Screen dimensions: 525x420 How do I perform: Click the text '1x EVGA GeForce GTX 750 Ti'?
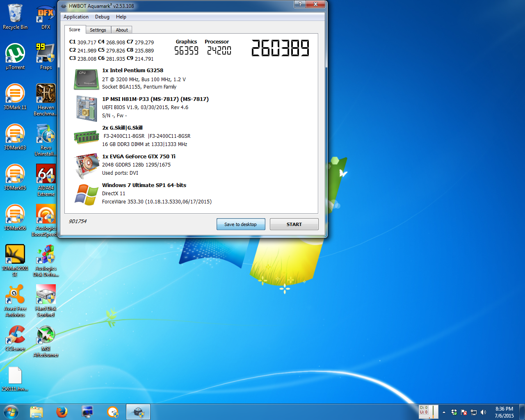tap(139, 157)
